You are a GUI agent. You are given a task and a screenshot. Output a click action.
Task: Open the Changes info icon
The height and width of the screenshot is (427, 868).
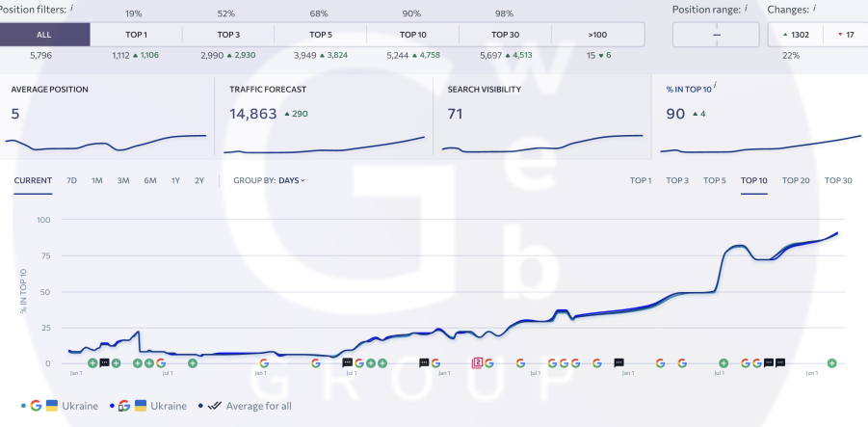pos(815,9)
